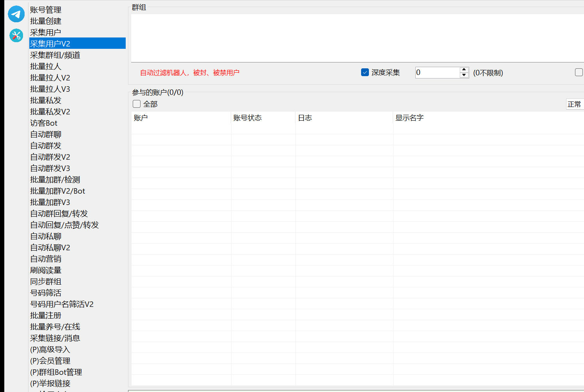This screenshot has height=392, width=584.
Task: Switch to 批量拉人V2
Action: coord(77,78)
